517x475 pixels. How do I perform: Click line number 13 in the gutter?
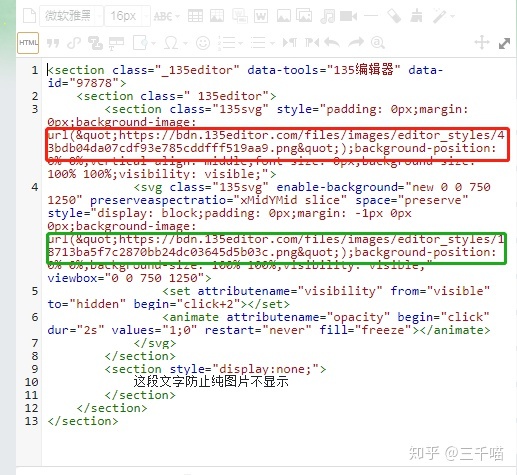pos(32,421)
